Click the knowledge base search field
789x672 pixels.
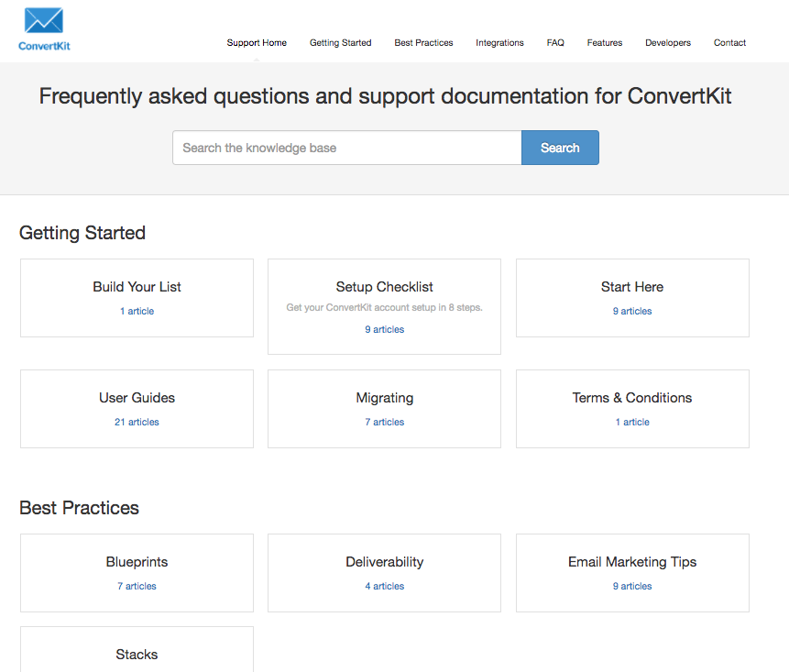pyautogui.click(x=346, y=148)
